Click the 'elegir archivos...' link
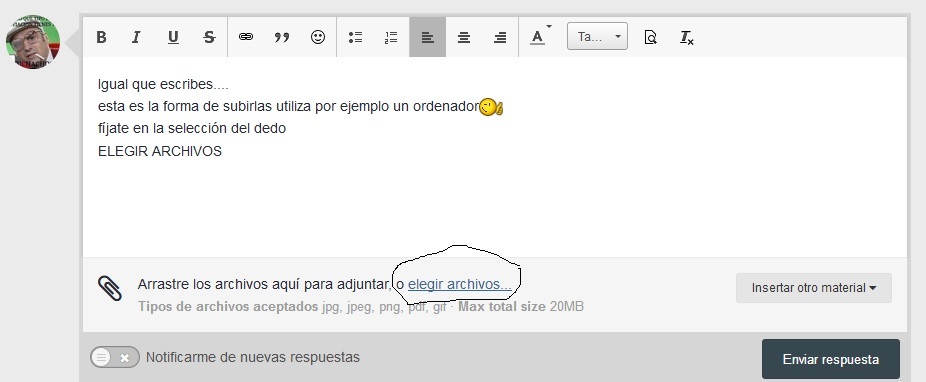This screenshot has height=382, width=926. click(x=459, y=284)
